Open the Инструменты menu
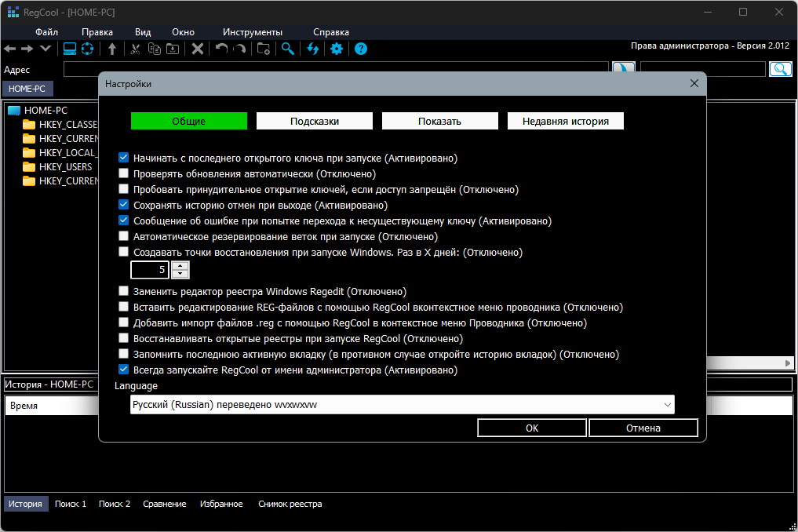Screen dimensions: 798x532 point(253,32)
